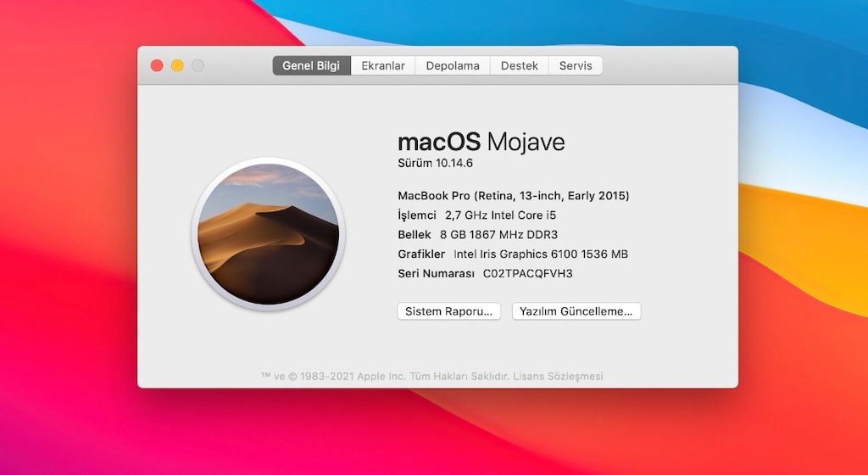Click the Seri Numarası label

[x=437, y=273]
